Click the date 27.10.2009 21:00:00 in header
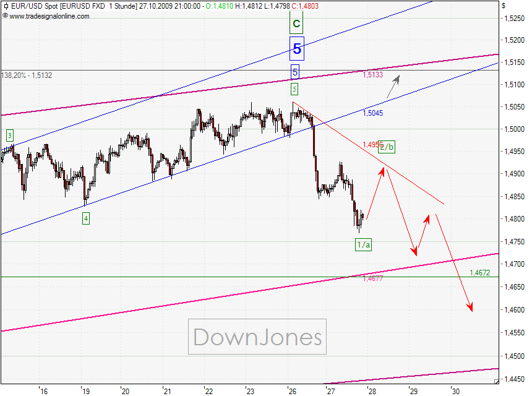This screenshot has width=532, height=396. (x=169, y=6)
